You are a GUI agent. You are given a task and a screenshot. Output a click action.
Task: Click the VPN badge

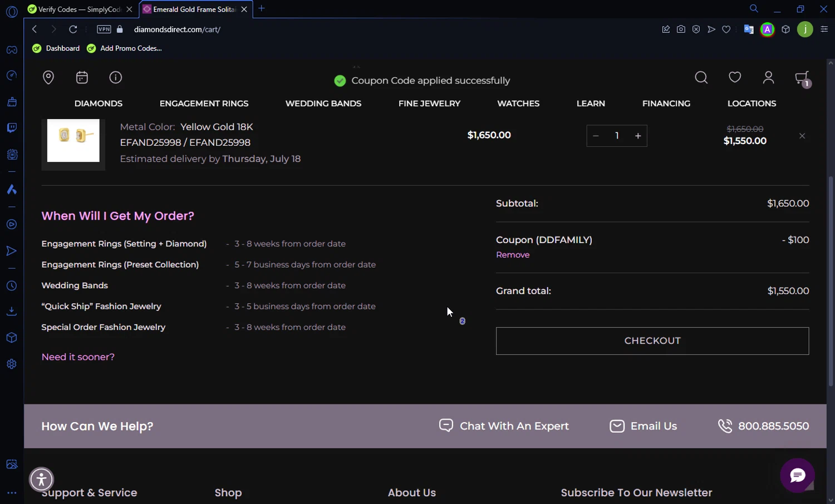104,29
